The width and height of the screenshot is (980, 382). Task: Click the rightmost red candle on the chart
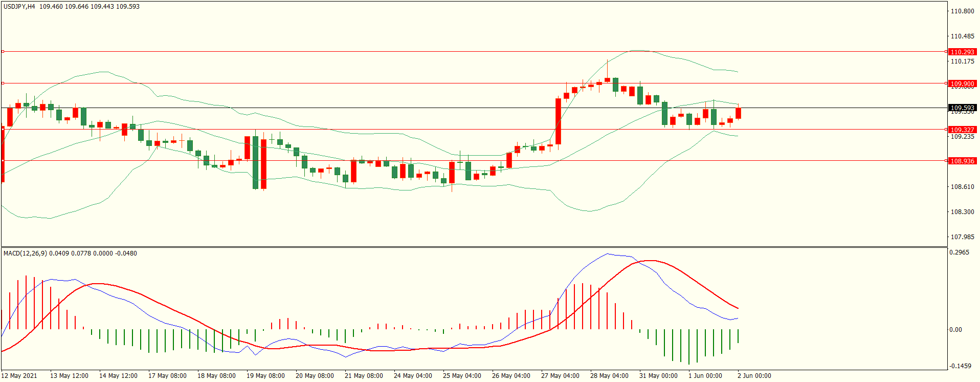738,113
